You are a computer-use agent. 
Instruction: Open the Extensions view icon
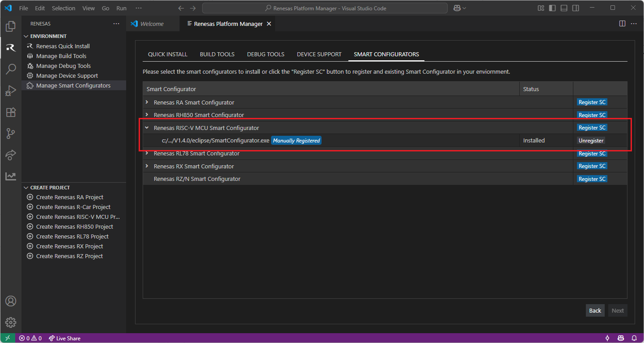[x=11, y=112]
